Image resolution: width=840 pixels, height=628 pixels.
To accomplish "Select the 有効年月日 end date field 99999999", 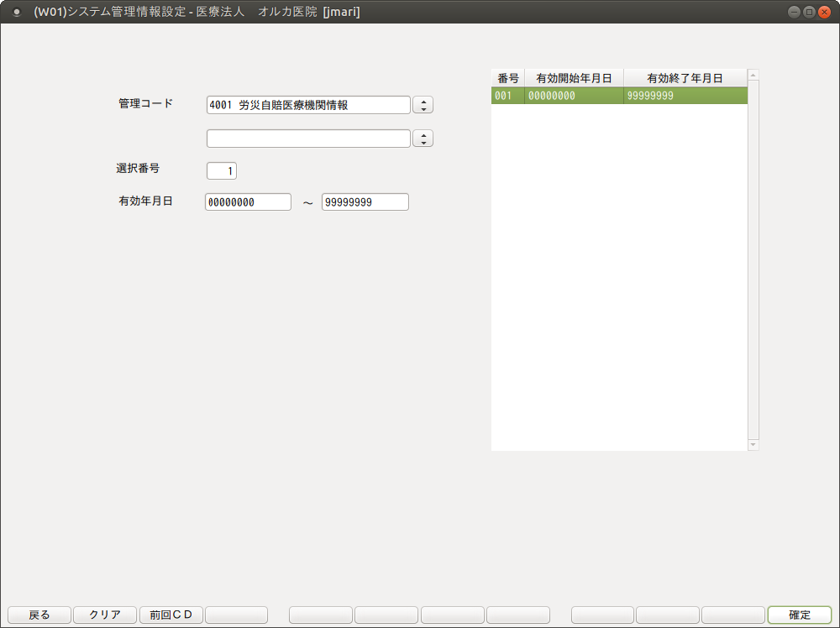I will coord(365,202).
